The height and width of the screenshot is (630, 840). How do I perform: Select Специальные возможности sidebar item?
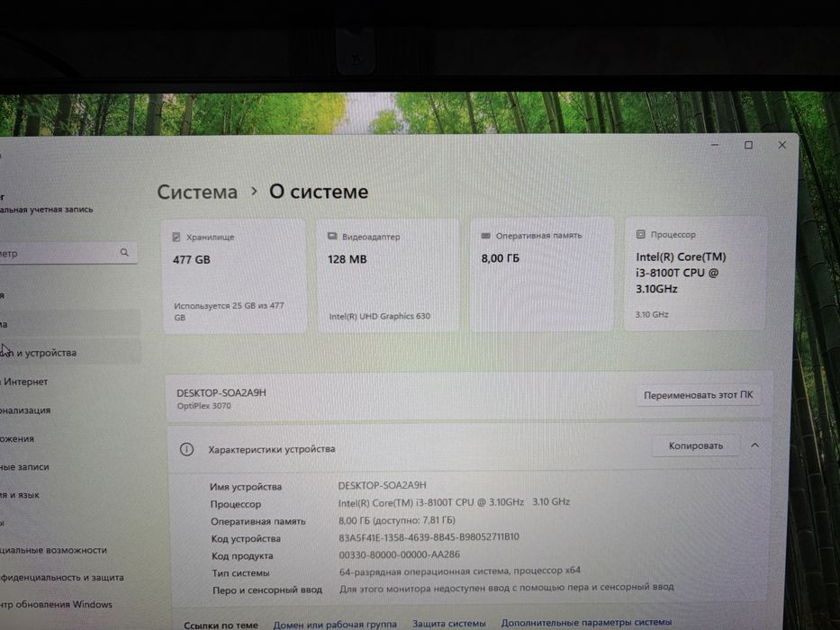(x=69, y=550)
